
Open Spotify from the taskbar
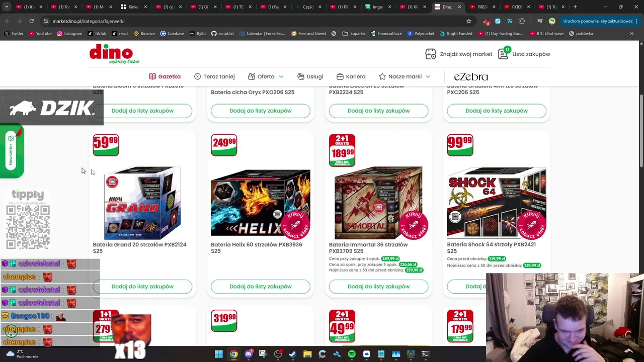coord(352,354)
